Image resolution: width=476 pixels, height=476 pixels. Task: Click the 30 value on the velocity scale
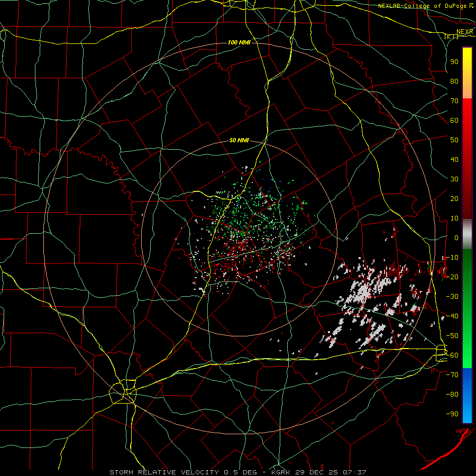[454, 179]
